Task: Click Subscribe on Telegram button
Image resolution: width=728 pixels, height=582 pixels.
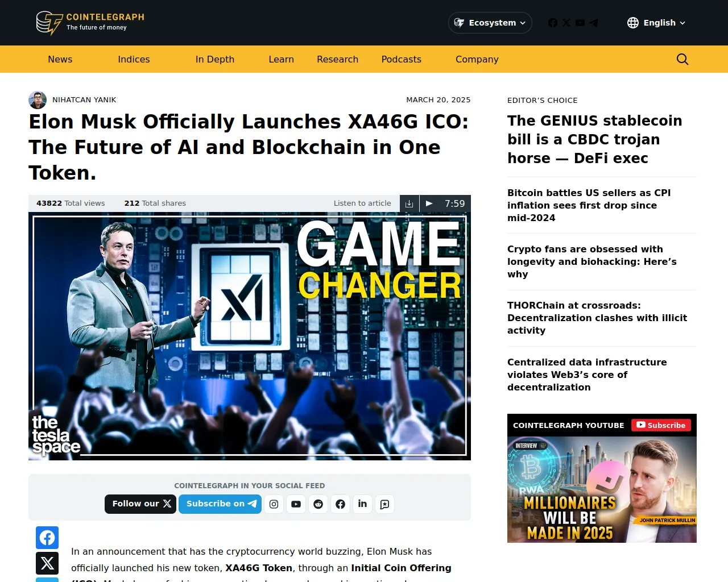Action: click(x=220, y=504)
